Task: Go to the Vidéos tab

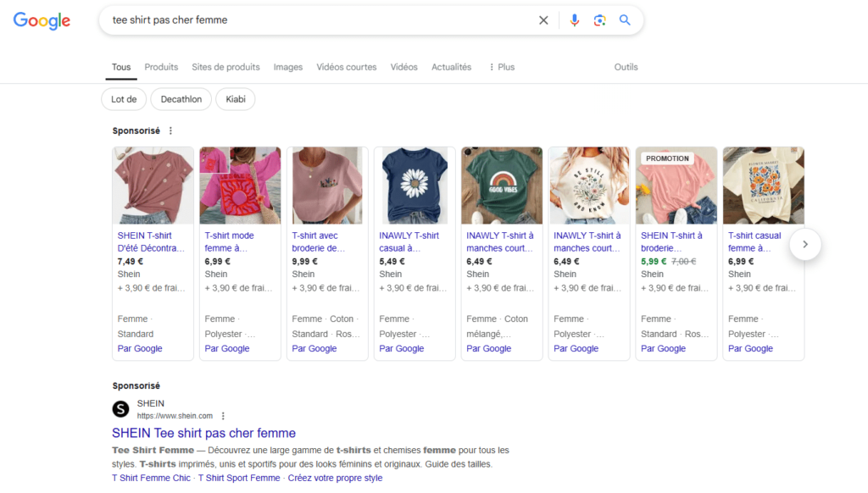Action: (x=404, y=67)
